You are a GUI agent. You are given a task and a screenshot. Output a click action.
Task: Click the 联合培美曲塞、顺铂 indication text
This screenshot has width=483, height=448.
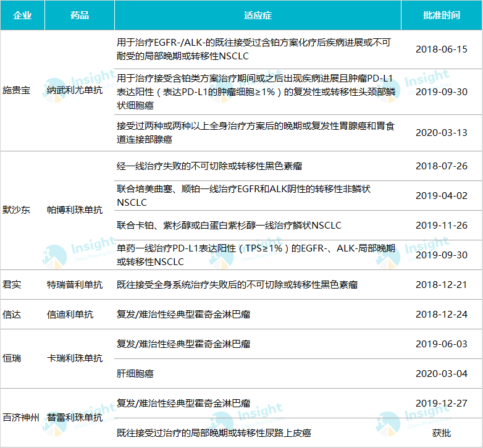[x=243, y=196]
